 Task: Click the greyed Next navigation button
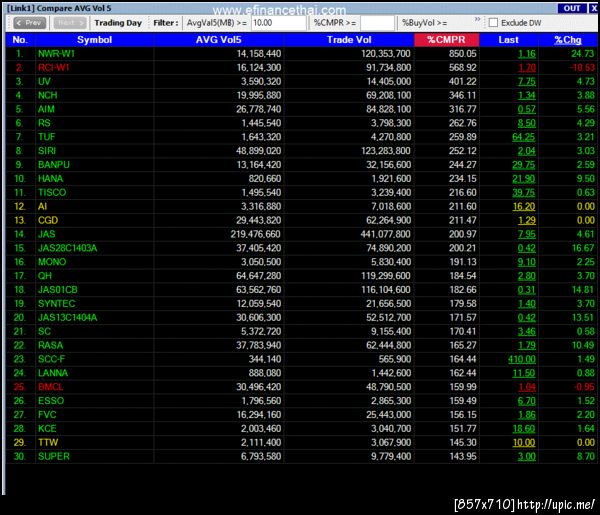pyautogui.click(x=70, y=23)
